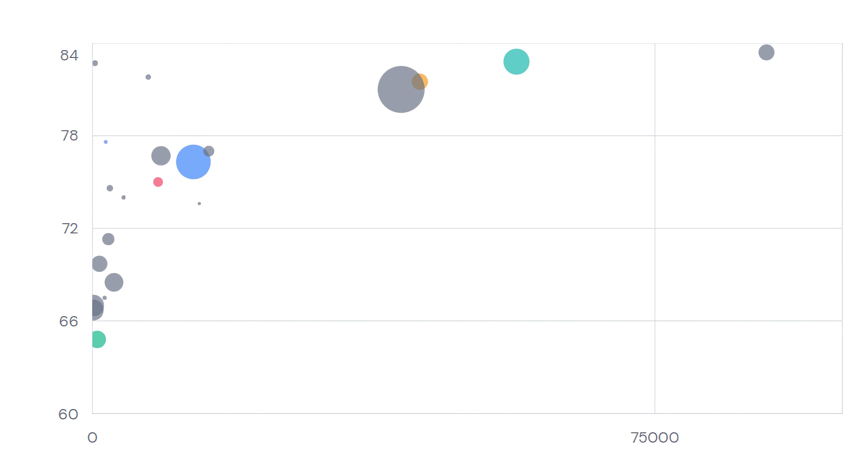Click the gray bubble immediately left of the blue bubble

(161, 156)
